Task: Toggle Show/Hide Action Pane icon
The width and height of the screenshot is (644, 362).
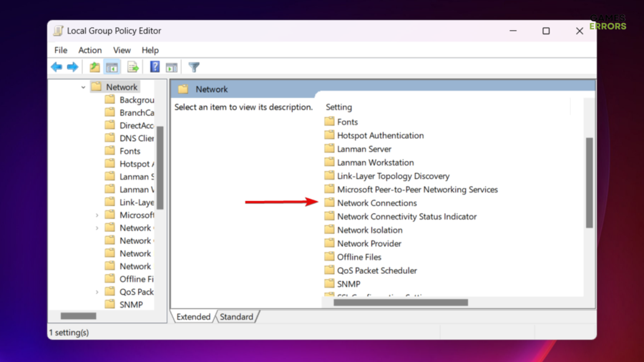Action: click(172, 67)
